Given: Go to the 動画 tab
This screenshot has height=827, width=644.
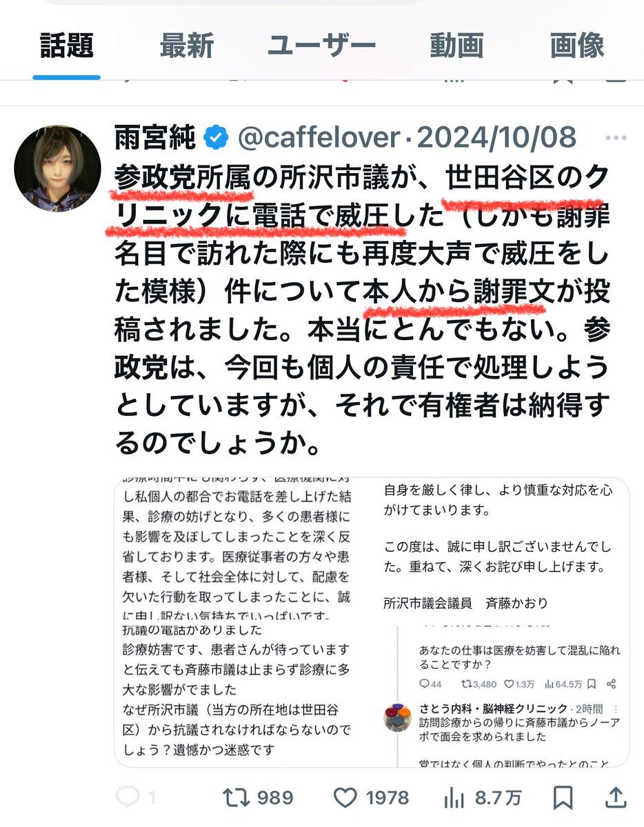Looking at the screenshot, I should coord(456,46).
